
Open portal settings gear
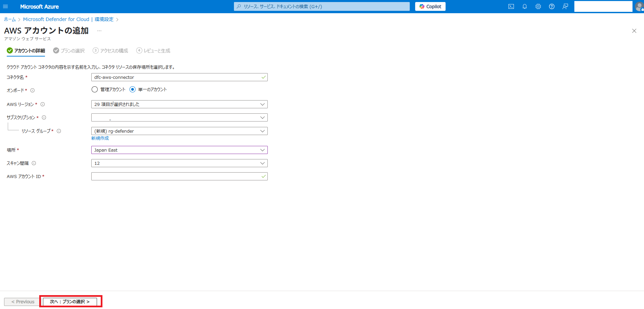point(538,6)
